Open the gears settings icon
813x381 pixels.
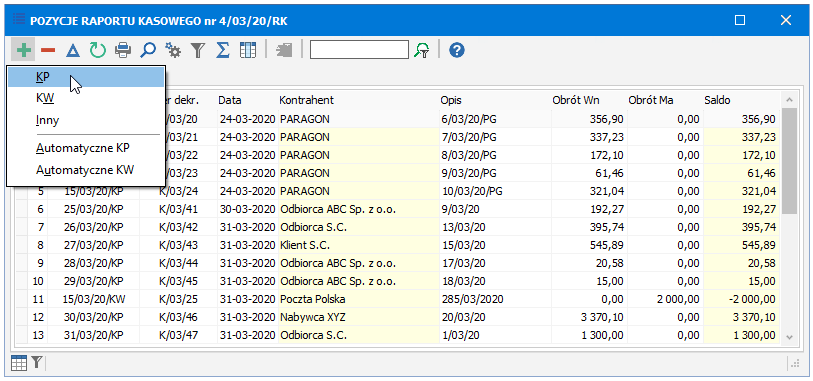click(173, 50)
